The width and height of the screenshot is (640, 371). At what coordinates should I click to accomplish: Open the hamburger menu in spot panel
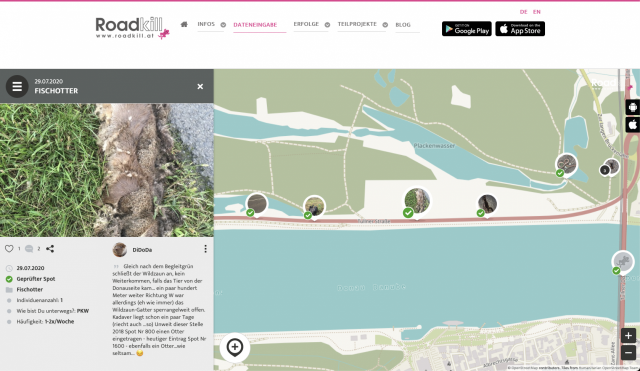[17, 87]
